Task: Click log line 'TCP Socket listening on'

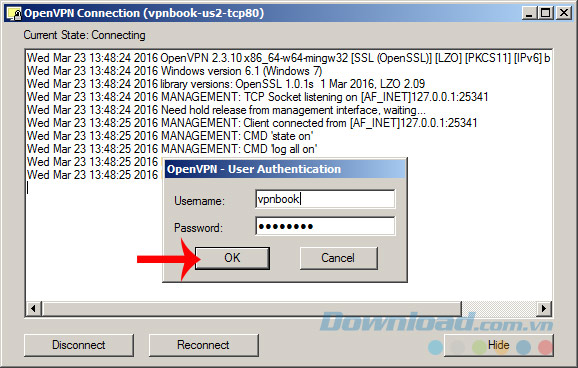Action: pos(257,97)
